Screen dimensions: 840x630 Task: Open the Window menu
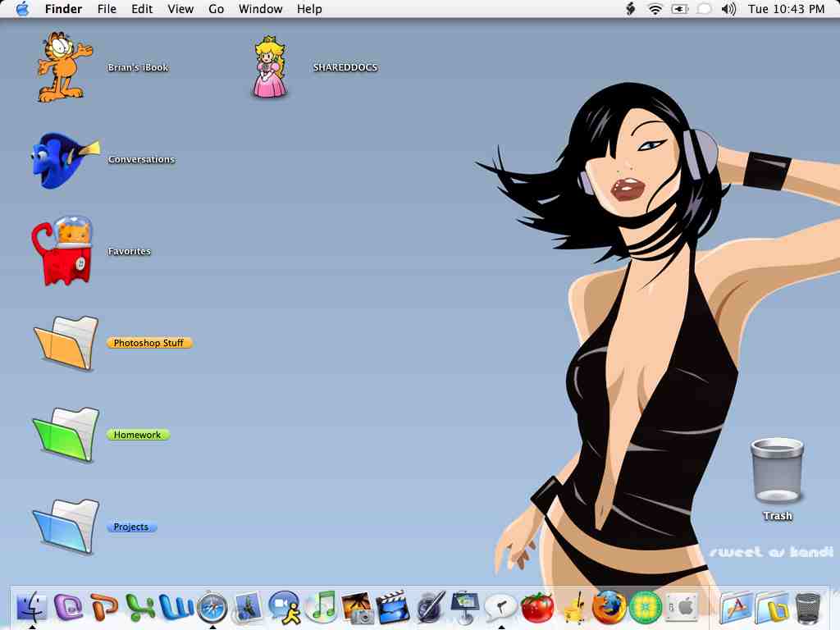coord(260,9)
